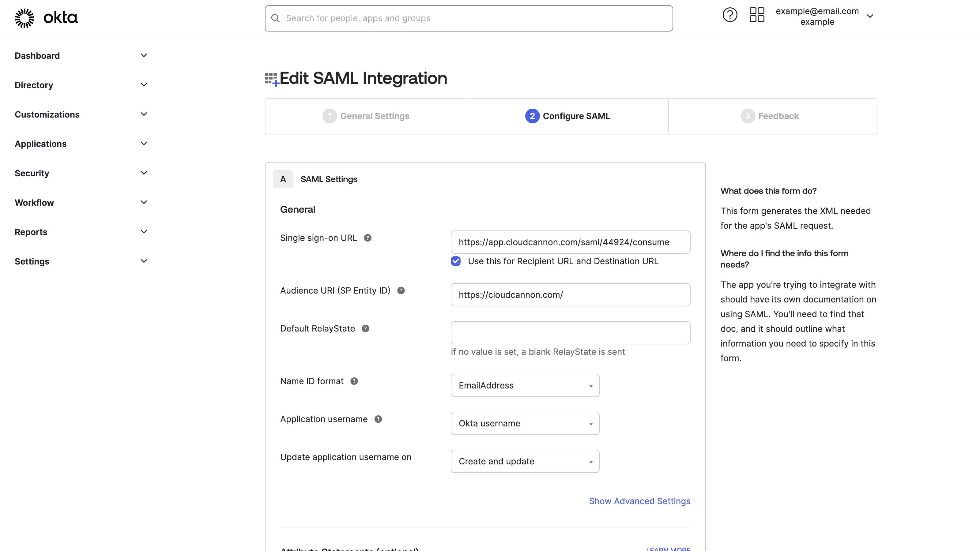Click Show Advanced Settings
This screenshot has width=980, height=551.
(x=639, y=501)
